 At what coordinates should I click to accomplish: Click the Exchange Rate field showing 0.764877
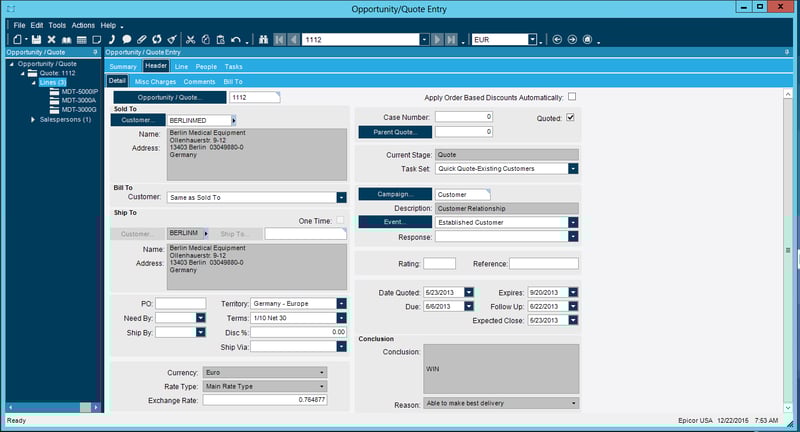tap(265, 400)
